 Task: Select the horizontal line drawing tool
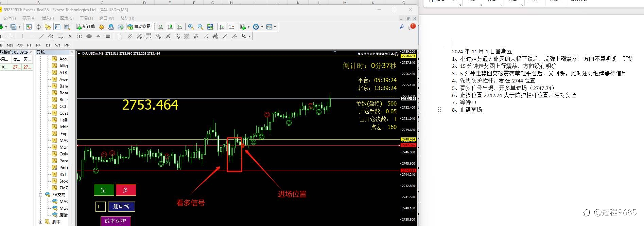pyautogui.click(x=32, y=36)
